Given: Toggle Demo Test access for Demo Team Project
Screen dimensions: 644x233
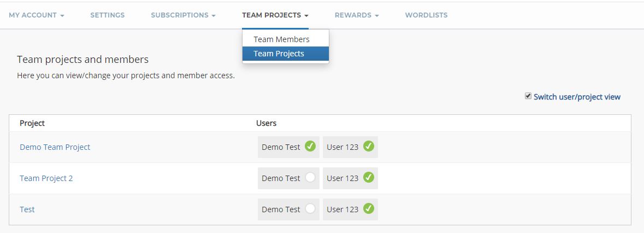Looking at the screenshot, I should 310,147.
